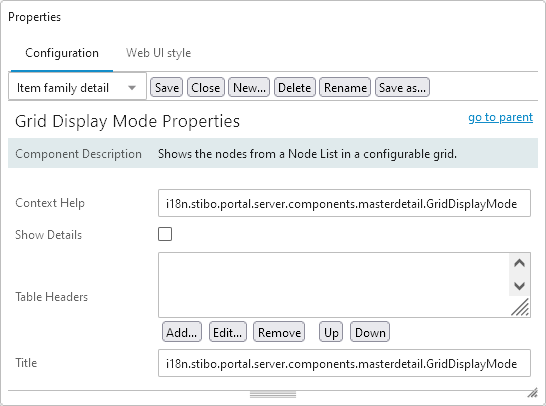Click the Save button

coord(166,87)
